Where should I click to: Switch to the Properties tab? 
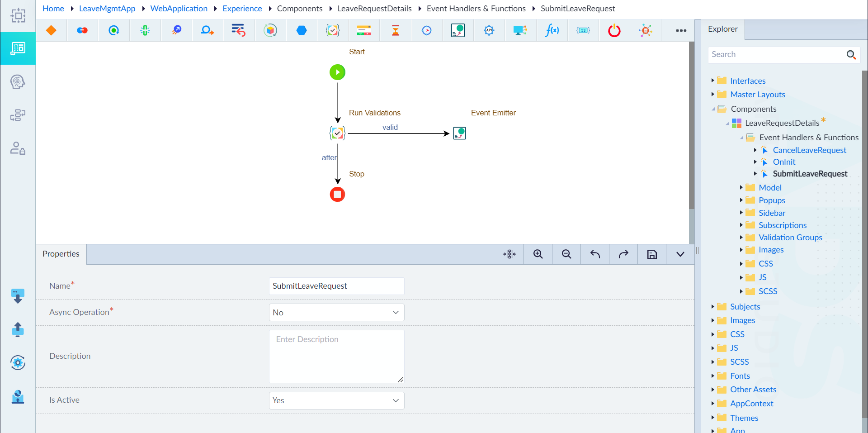61,254
